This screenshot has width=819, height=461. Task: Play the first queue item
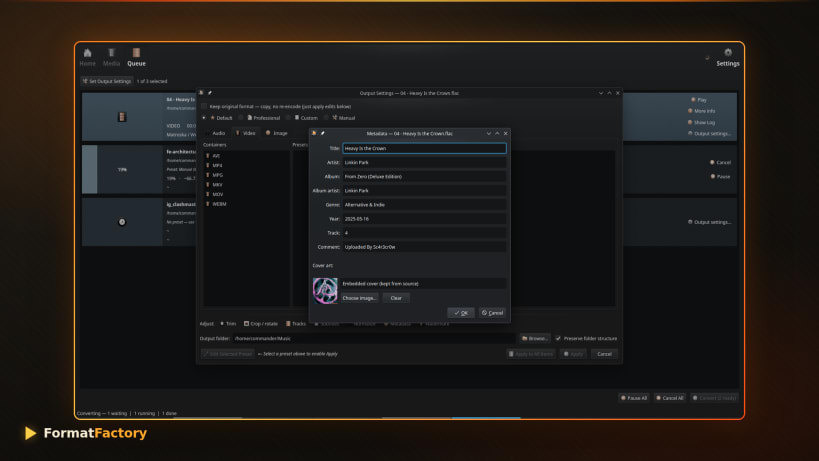[x=699, y=100]
